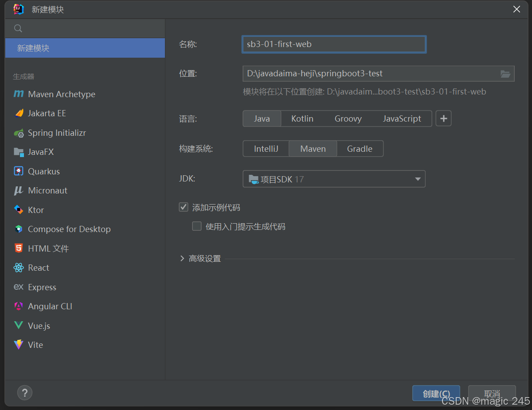Viewport: 532px width, 410px height.
Task: Click the Vite lightning icon
Action: (x=19, y=345)
